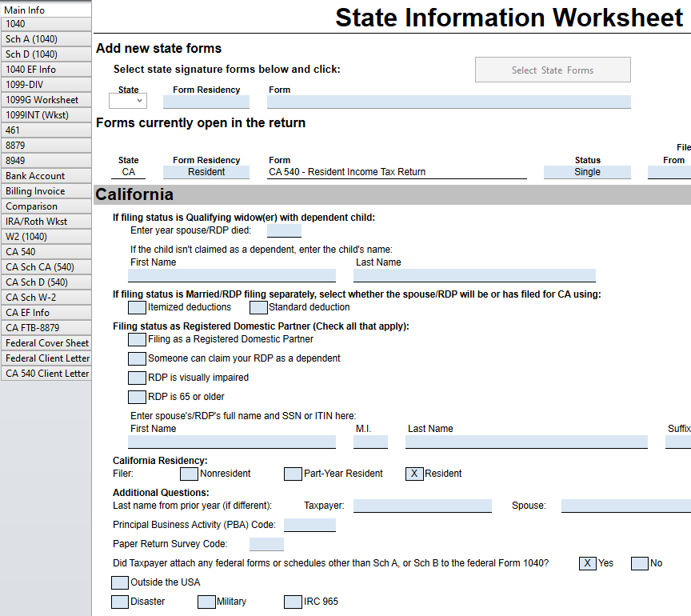
Task: Open 1099INT (Wkst) form
Action: pos(46,115)
